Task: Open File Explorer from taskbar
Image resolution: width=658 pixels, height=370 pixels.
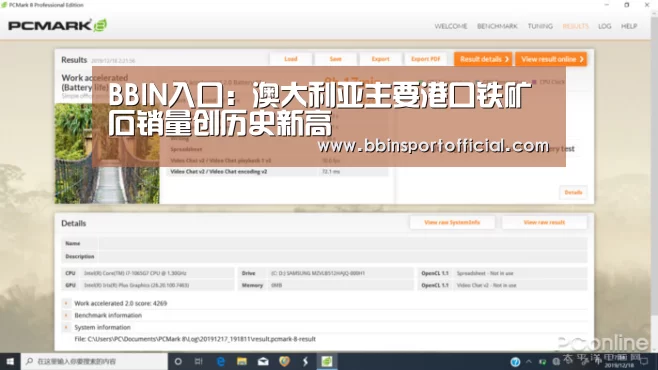Action: [242, 361]
